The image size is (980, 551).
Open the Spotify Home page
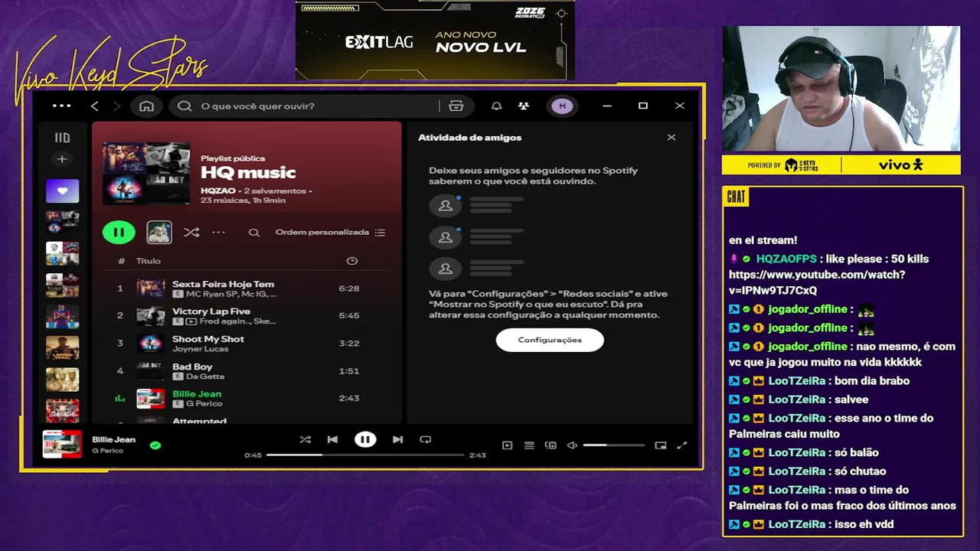click(x=146, y=106)
